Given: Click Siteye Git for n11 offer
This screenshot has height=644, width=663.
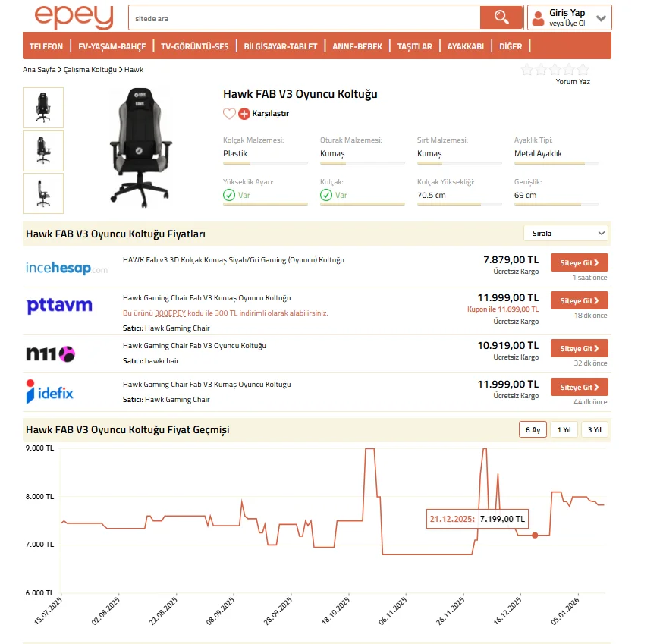Looking at the screenshot, I should point(580,348).
